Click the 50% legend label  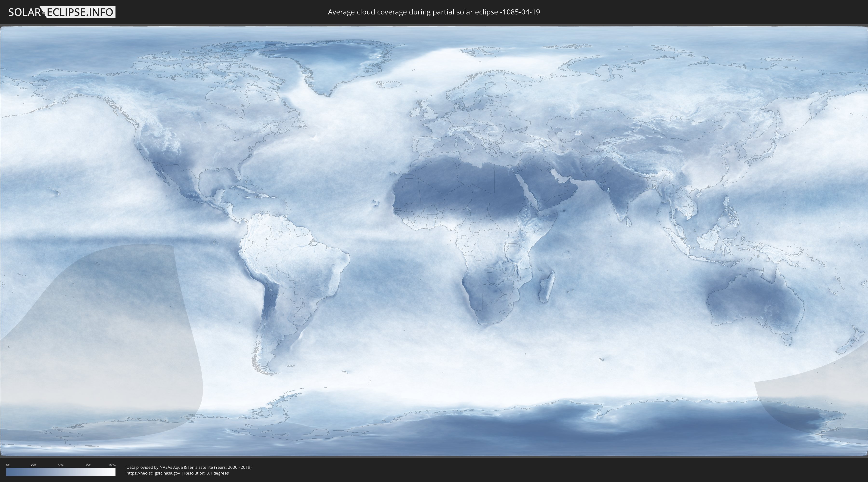click(x=61, y=465)
